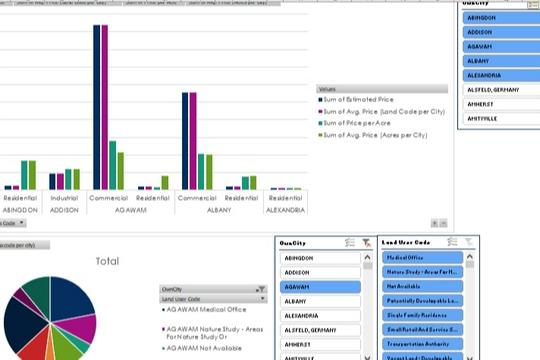Select ALBANY in the lower OwnCity slicer
540x360 pixels.
click(x=320, y=301)
